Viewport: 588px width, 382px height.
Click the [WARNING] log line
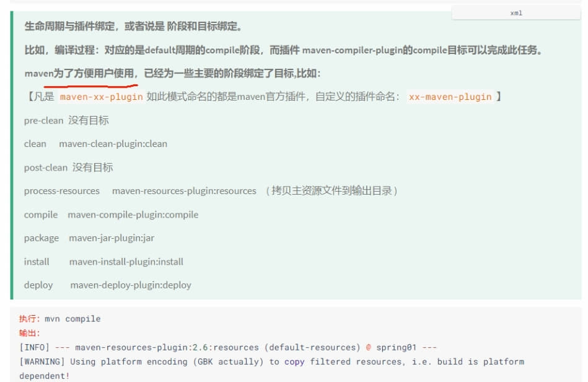(271, 368)
